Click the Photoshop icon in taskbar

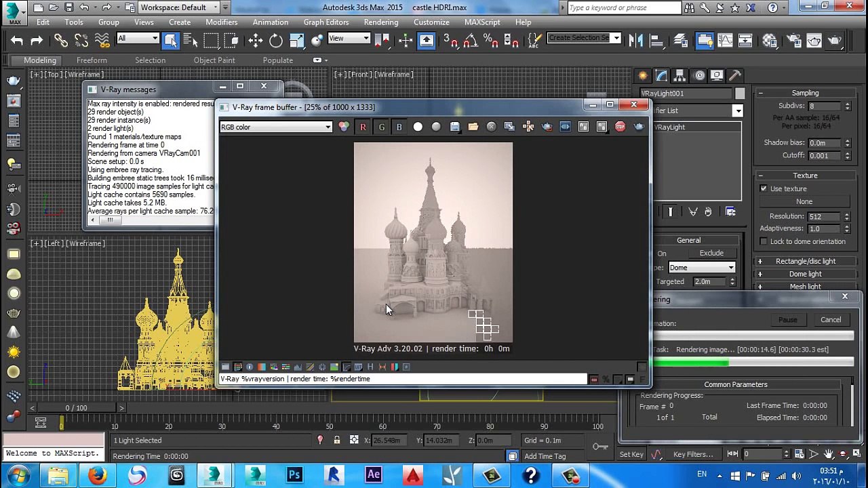[x=294, y=475]
